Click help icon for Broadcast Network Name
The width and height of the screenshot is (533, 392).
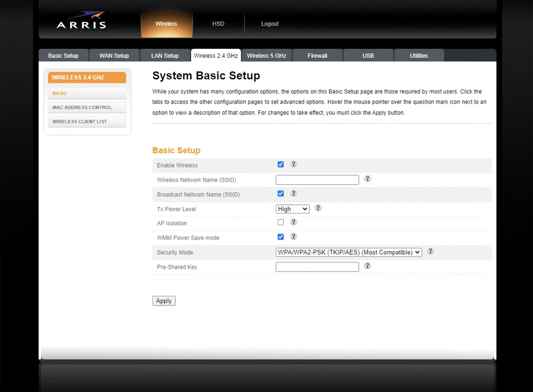[293, 193]
